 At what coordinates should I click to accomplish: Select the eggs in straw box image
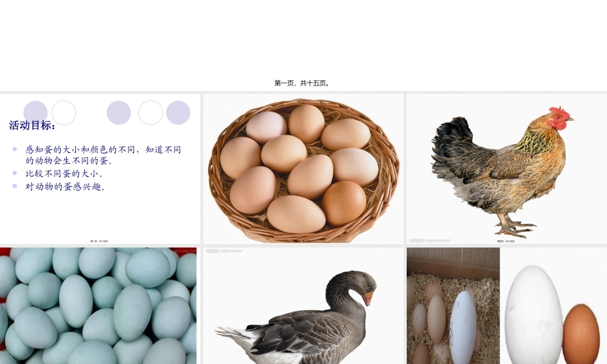point(453,306)
